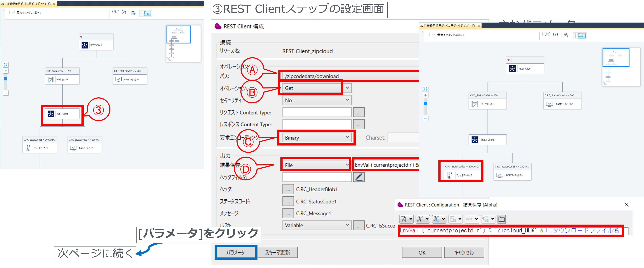Open schedule trigger icon in right flow window
The width and height of the screenshot is (644, 268).
click(566, 35)
